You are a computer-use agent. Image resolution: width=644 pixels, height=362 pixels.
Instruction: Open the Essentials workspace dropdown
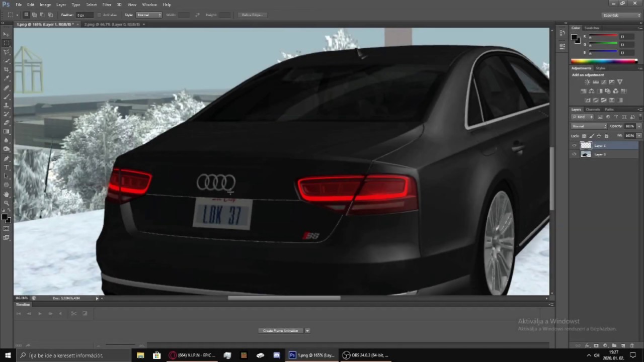pos(622,15)
